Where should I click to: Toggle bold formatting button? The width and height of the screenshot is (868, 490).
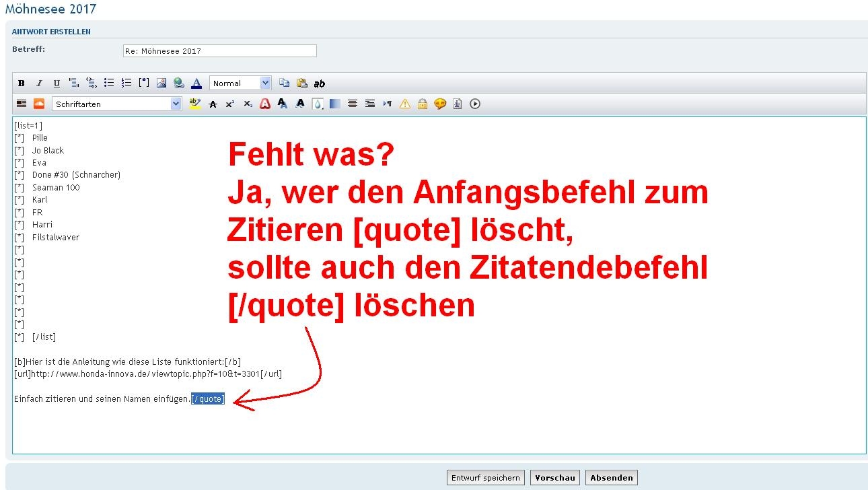[x=22, y=83]
